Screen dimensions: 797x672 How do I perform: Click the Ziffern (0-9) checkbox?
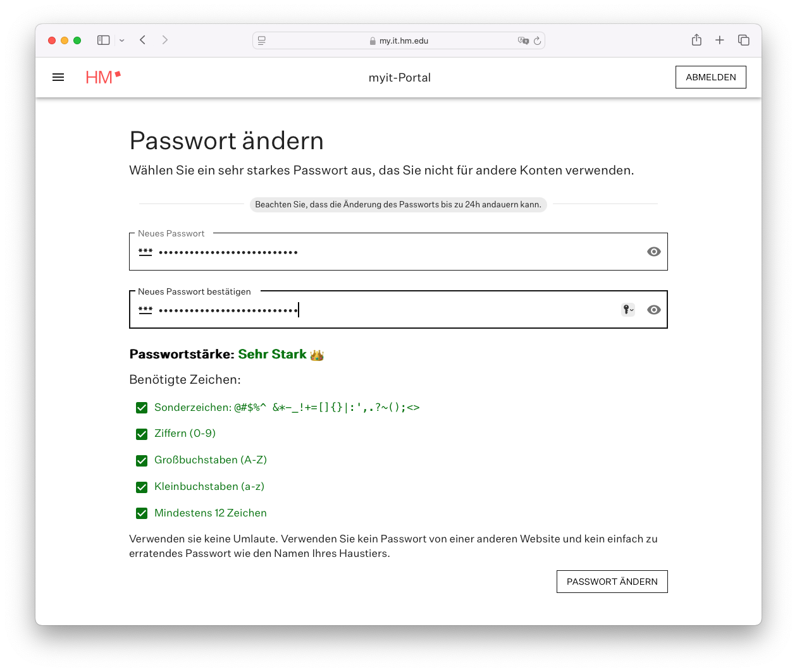142,434
